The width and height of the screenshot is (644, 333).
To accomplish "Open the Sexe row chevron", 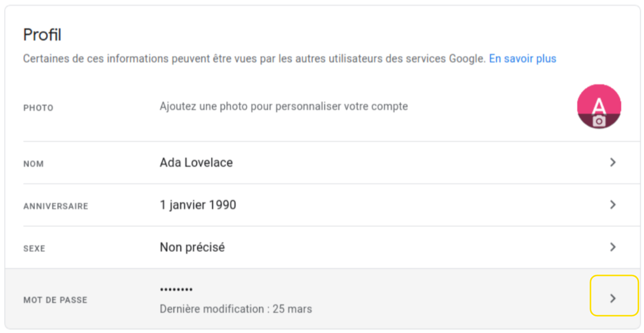I will tap(613, 247).
